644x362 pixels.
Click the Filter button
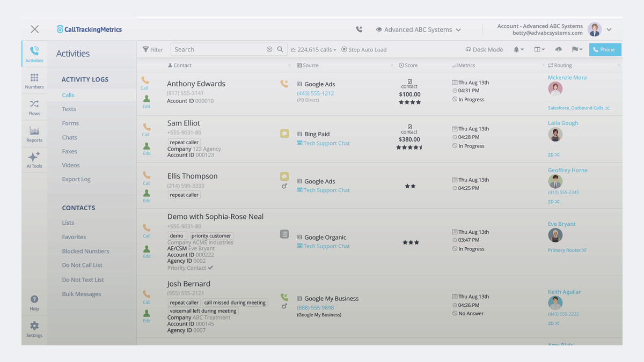152,49
